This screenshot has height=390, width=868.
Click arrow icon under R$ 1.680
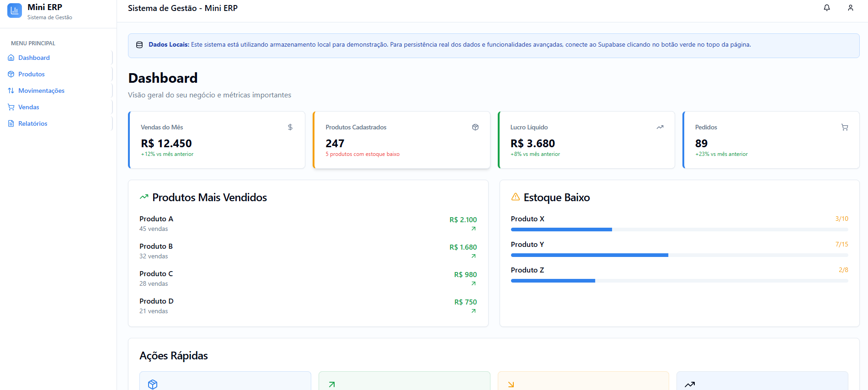[474, 256]
